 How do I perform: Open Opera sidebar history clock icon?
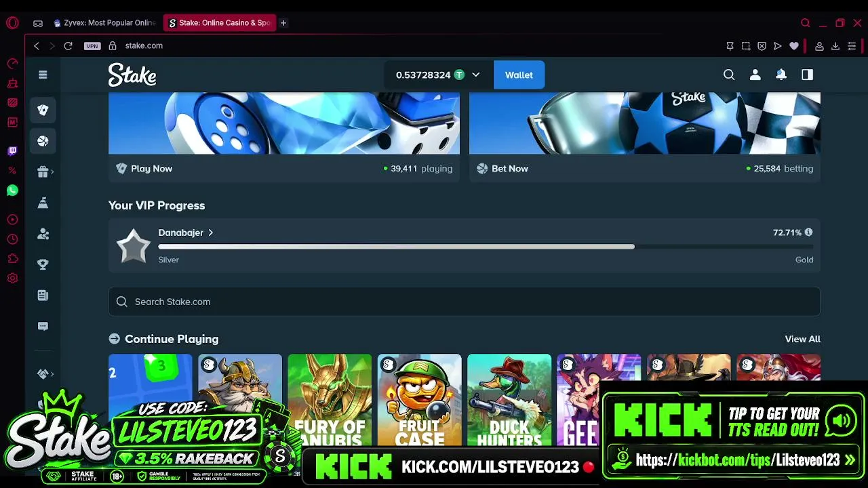tap(12, 239)
